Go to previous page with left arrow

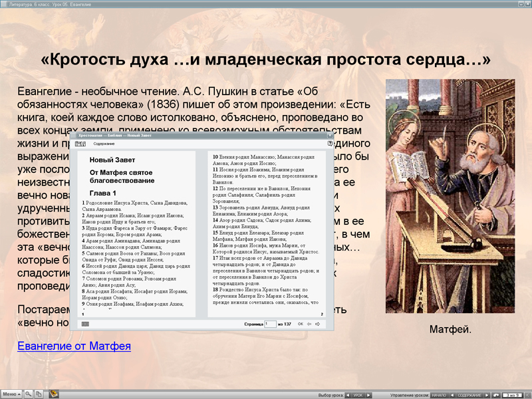pos(309,324)
